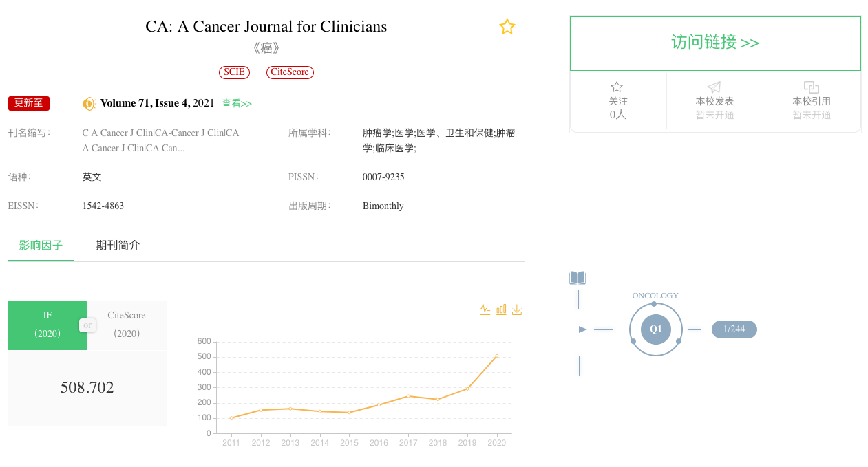Download the impact factor chart
The width and height of the screenshot is (868, 467).
coord(517,309)
